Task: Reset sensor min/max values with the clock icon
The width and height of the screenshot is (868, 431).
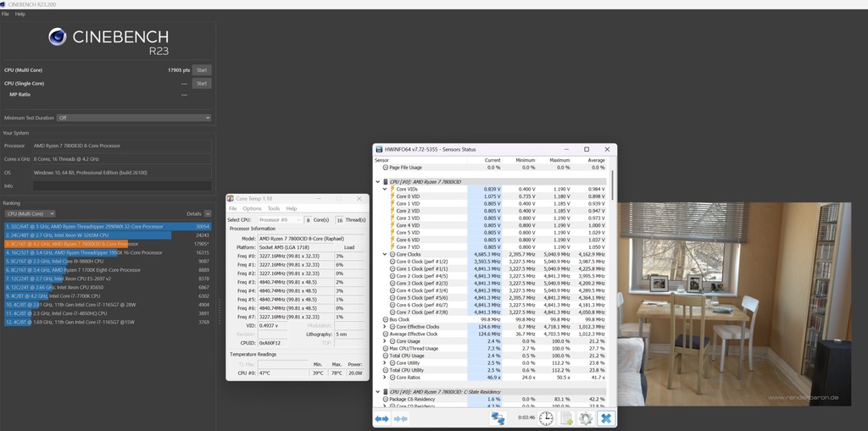Action: coord(547,418)
